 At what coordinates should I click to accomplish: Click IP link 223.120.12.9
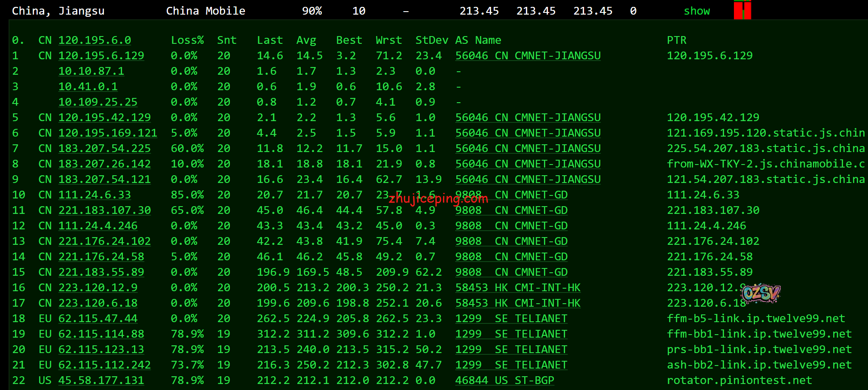click(x=98, y=288)
